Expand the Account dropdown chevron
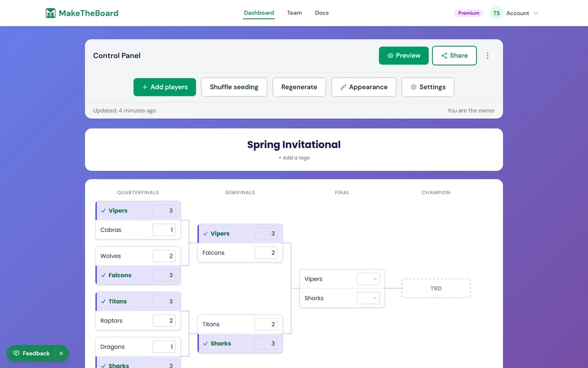Image resolution: width=588 pixels, height=368 pixels. pyautogui.click(x=536, y=13)
